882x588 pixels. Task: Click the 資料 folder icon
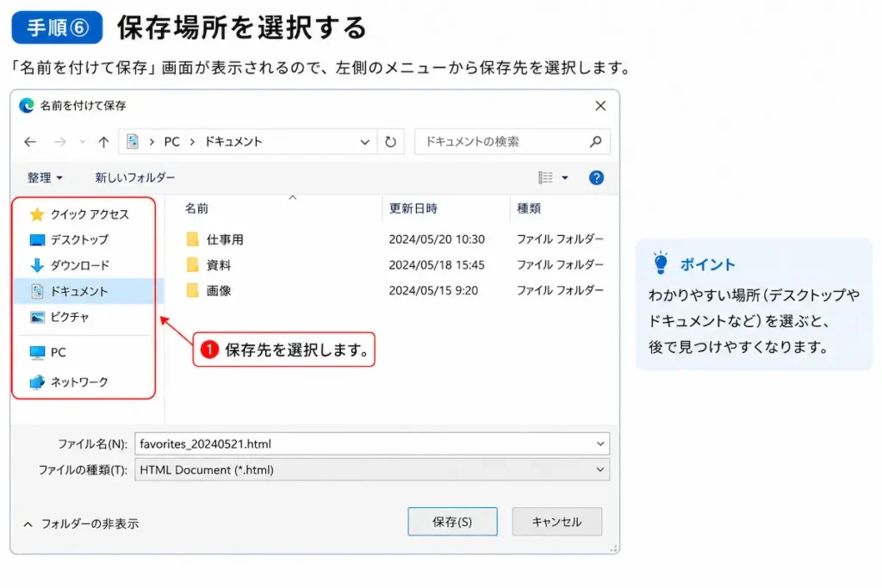tap(192, 265)
